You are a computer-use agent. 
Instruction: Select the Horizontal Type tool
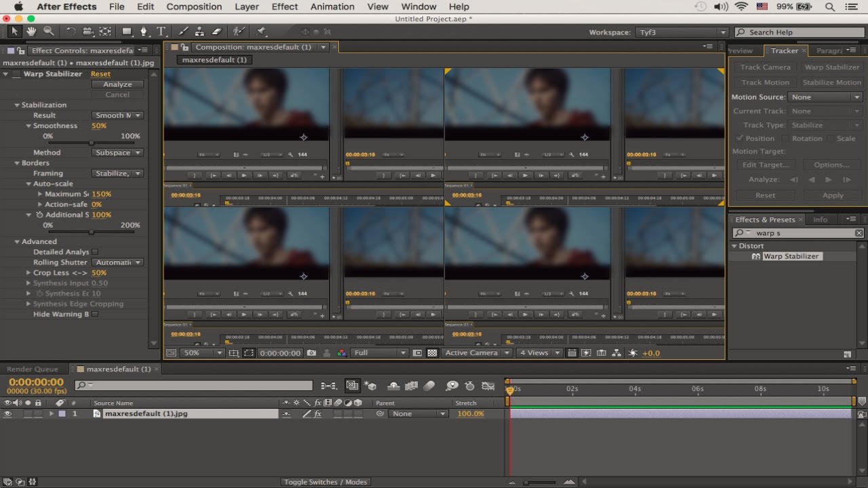(x=161, y=32)
